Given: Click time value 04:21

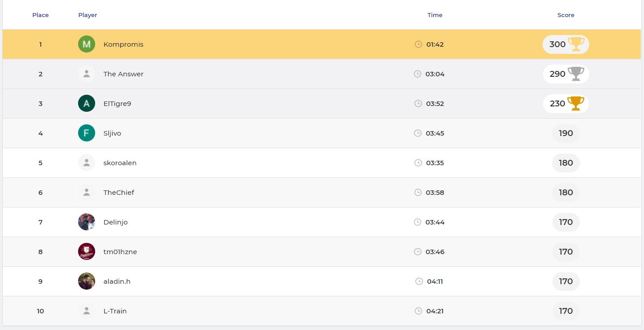Looking at the screenshot, I should (x=435, y=311).
